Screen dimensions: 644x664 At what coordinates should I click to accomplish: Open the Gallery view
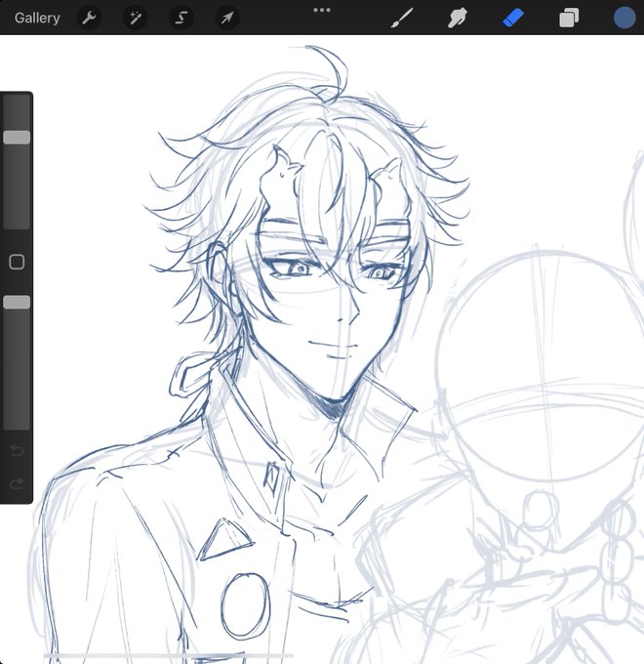pos(37,18)
